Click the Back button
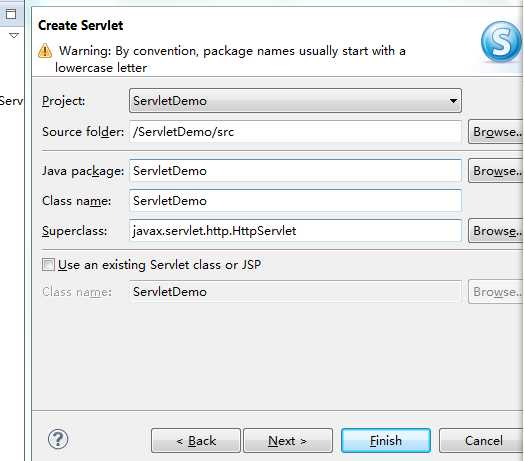524x461 pixels. [196, 441]
